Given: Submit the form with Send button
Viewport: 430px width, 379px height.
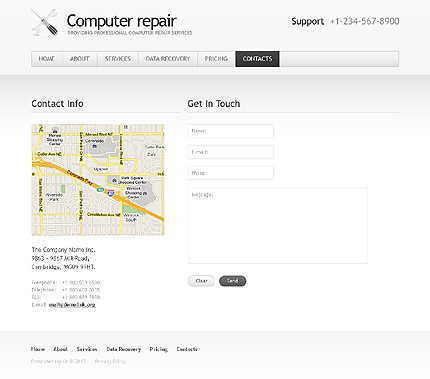Looking at the screenshot, I should point(233,281).
